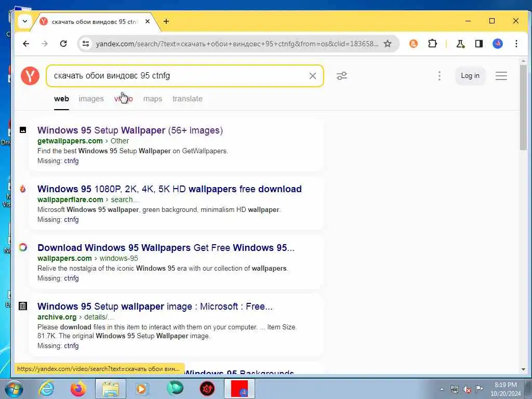Bookmark this page with the star icon
Image resolution: width=532 pixels, height=399 pixels.
tap(388, 44)
